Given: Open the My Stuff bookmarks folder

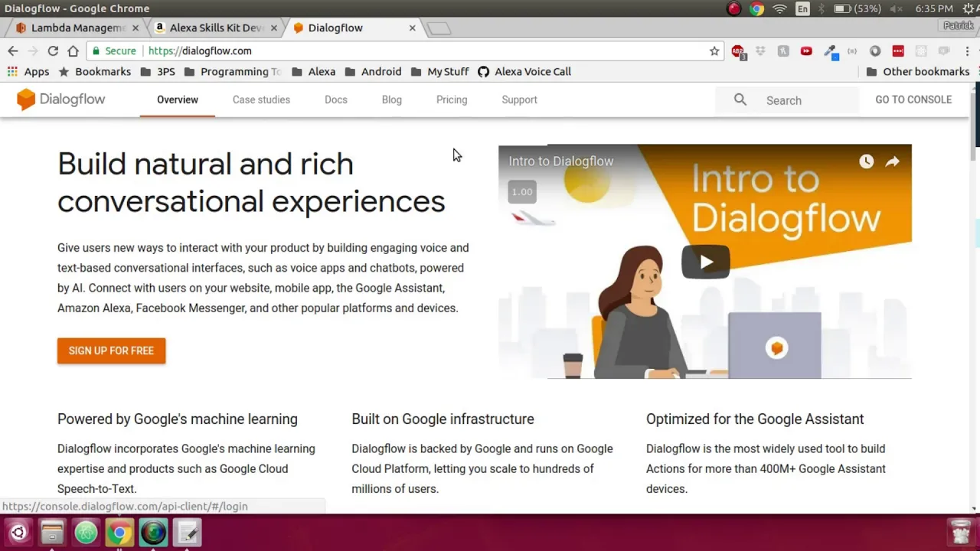Looking at the screenshot, I should tap(439, 71).
